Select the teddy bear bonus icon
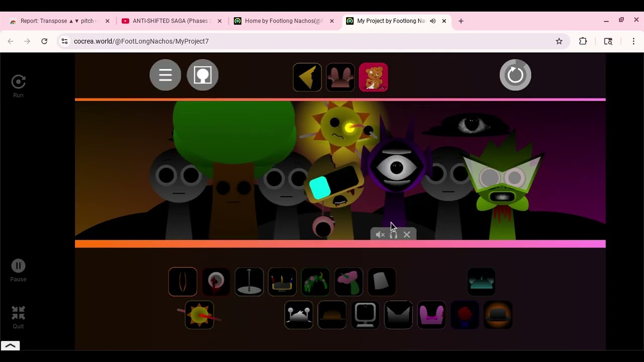This screenshot has width=644, height=362. tap(373, 77)
